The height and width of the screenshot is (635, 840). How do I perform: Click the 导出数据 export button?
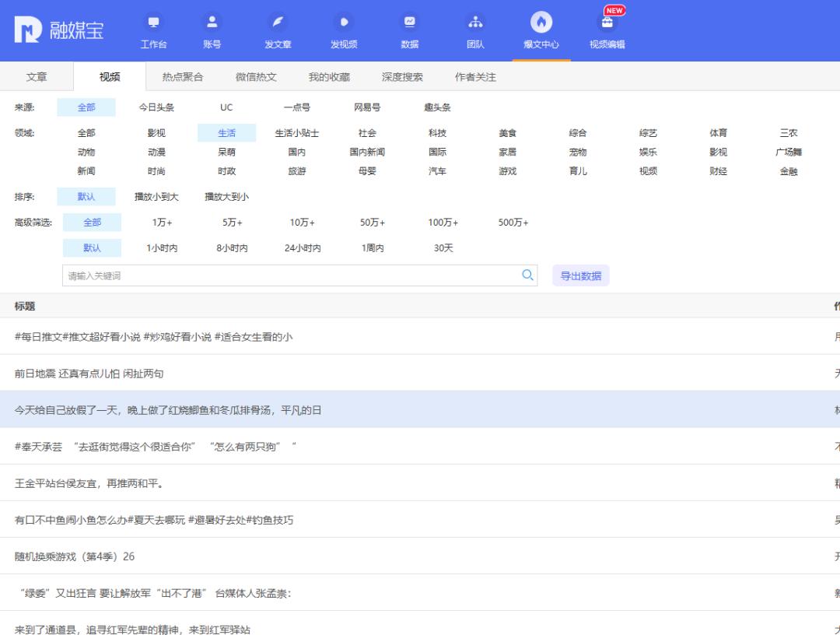pos(580,275)
